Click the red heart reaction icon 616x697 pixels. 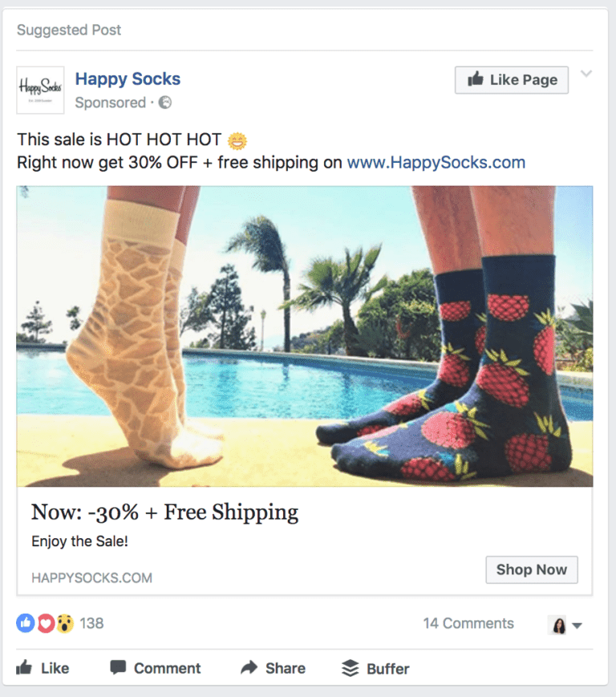tap(46, 623)
